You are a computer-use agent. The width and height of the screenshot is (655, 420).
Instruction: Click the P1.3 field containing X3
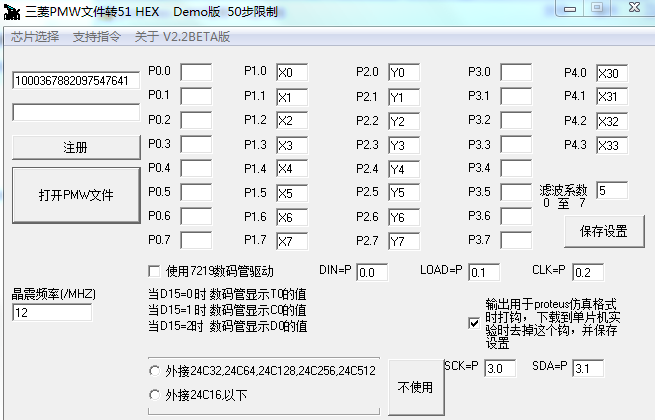point(292,145)
